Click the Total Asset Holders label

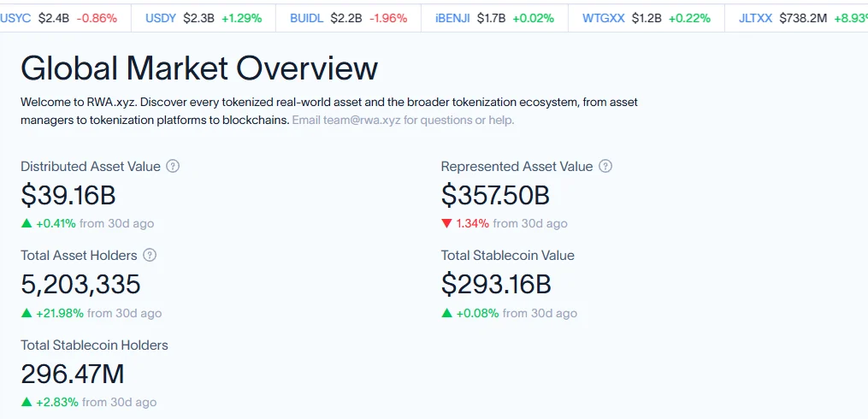(79, 255)
